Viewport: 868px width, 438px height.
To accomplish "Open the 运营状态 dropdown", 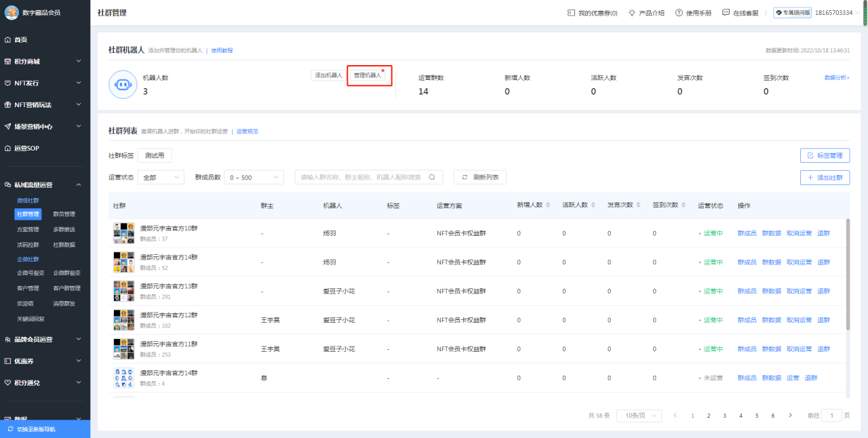I will pos(161,177).
